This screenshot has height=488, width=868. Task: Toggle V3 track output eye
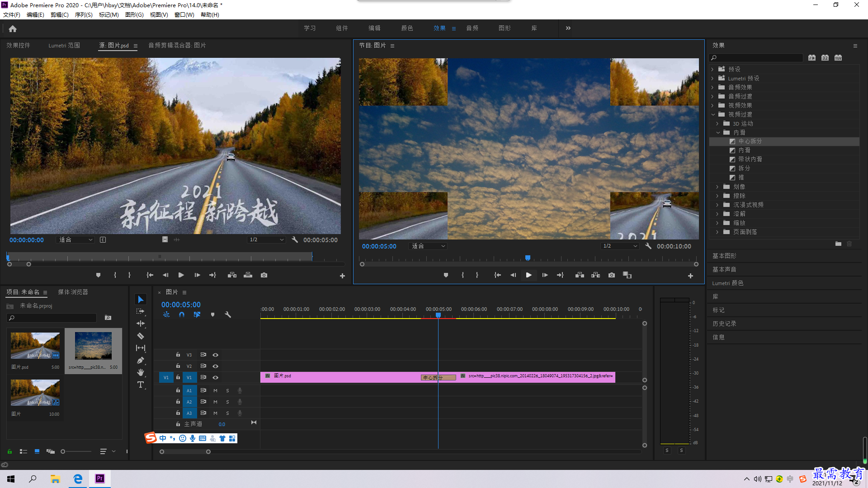(x=216, y=355)
